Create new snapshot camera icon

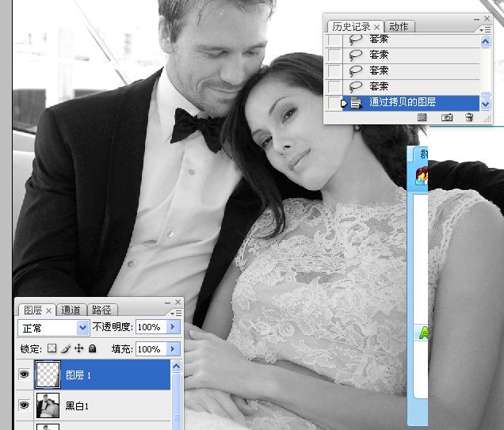pos(447,117)
